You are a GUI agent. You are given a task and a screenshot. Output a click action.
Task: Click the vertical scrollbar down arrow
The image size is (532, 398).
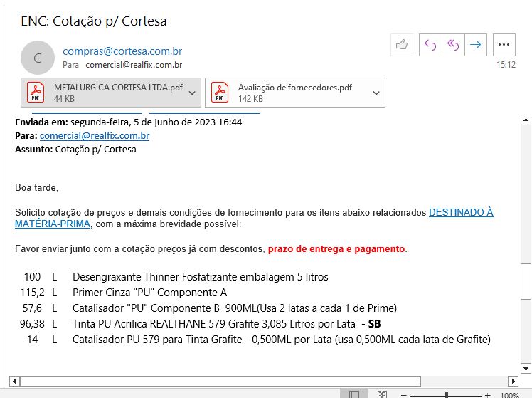(526, 368)
